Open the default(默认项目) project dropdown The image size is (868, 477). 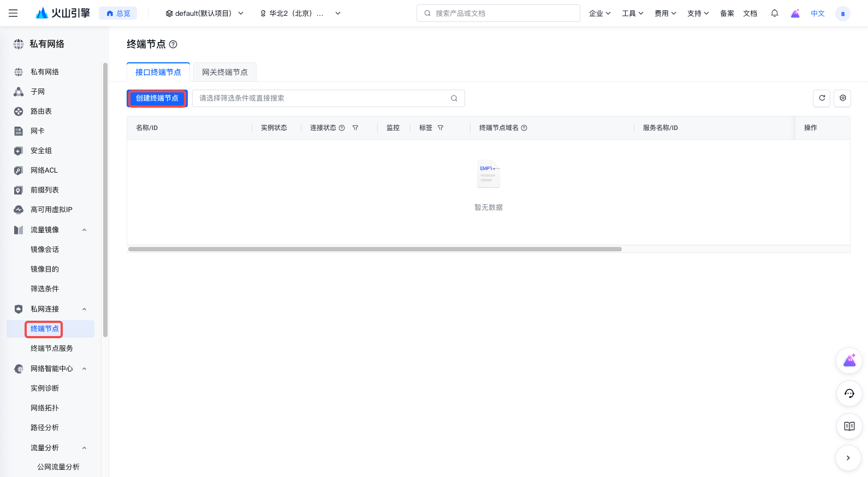tap(205, 13)
